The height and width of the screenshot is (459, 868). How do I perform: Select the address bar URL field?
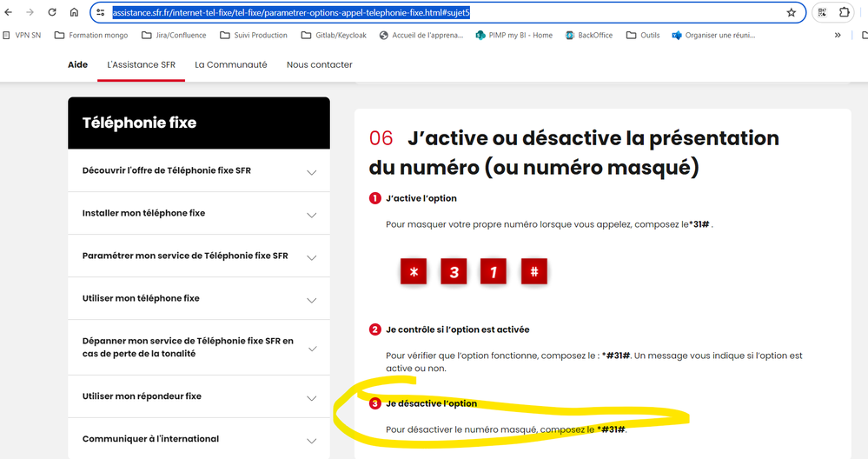coord(447,12)
